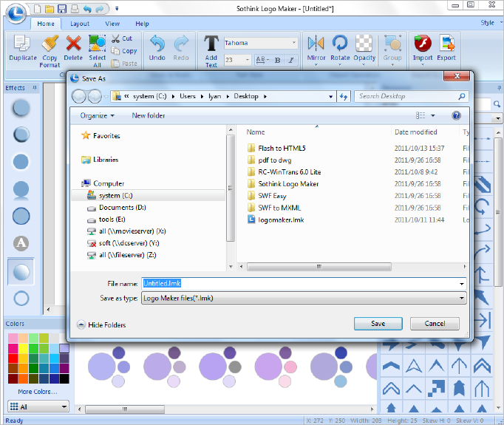Click the red Delete icon
The width and height of the screenshot is (504, 425).
(x=73, y=44)
